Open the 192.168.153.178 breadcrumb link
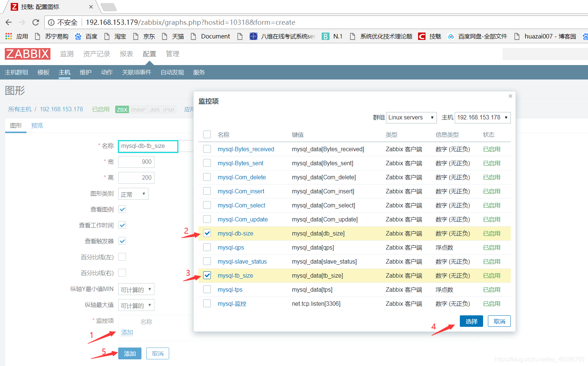Screen dimensions: 588x366 tap(61, 109)
